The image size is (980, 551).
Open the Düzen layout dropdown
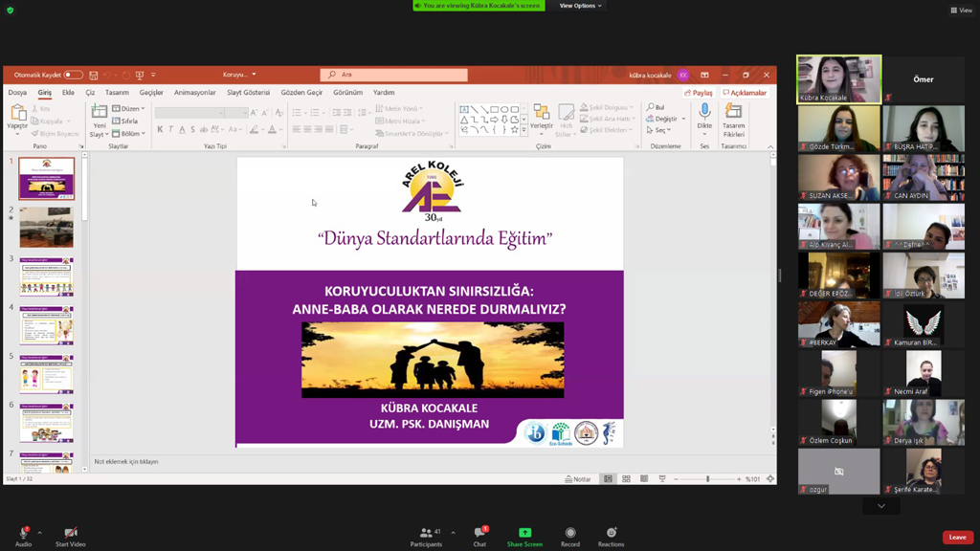click(129, 109)
